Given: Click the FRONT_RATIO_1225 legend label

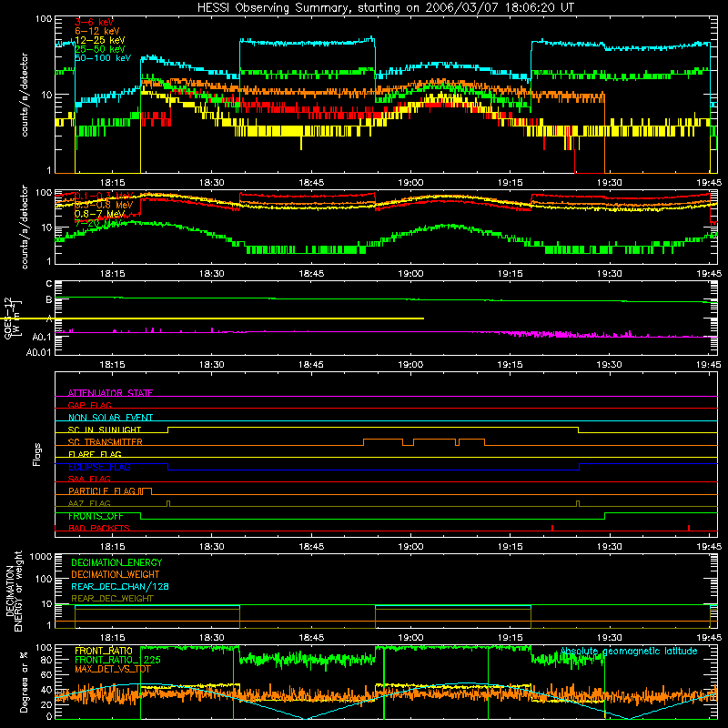Looking at the screenshot, I should coord(117,660).
